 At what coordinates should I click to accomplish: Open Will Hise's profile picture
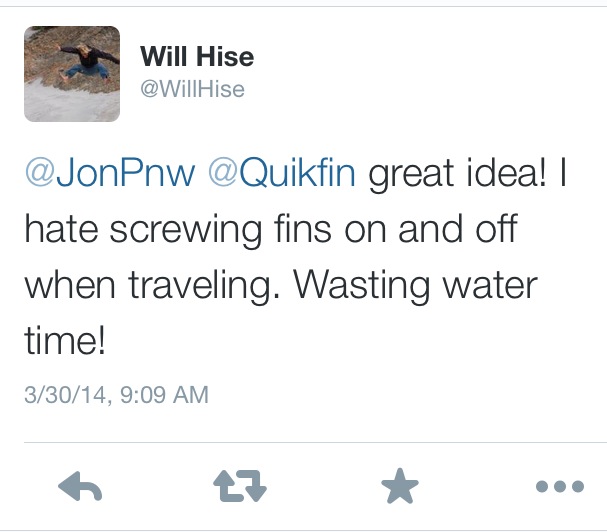(x=72, y=74)
